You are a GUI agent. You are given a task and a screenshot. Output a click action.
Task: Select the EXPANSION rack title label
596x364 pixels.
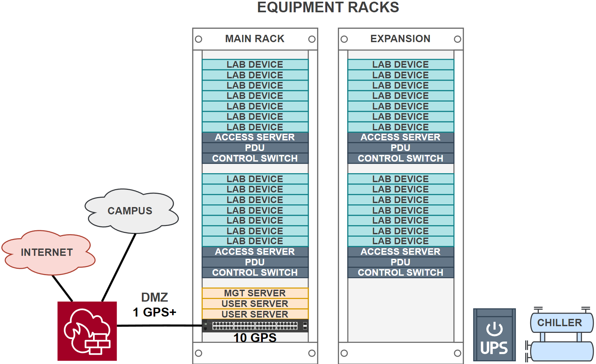tap(400, 39)
